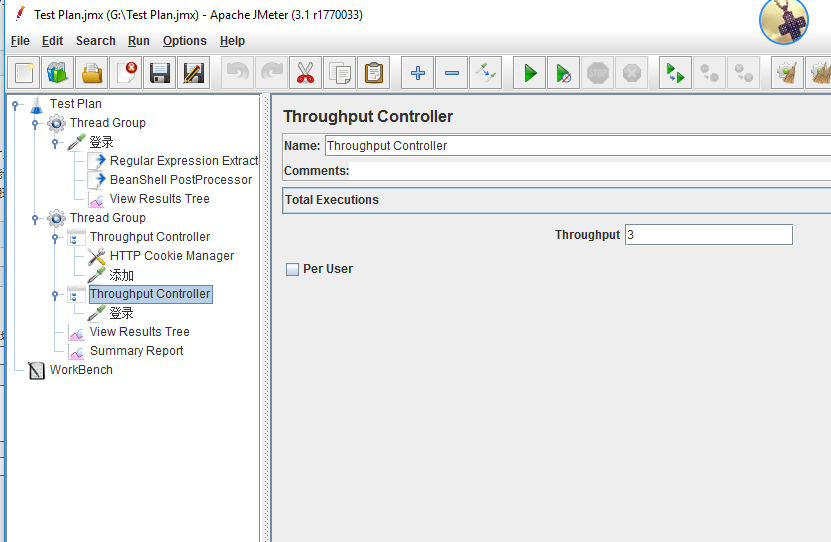Click the Toggle enable/disable icon

[x=485, y=73]
